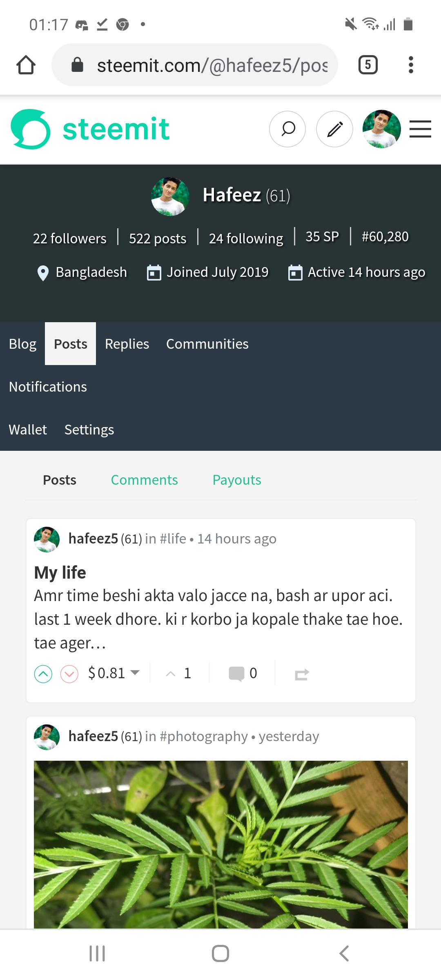Tap the Steemit search magnifier icon
The image size is (441, 980).
point(287,129)
